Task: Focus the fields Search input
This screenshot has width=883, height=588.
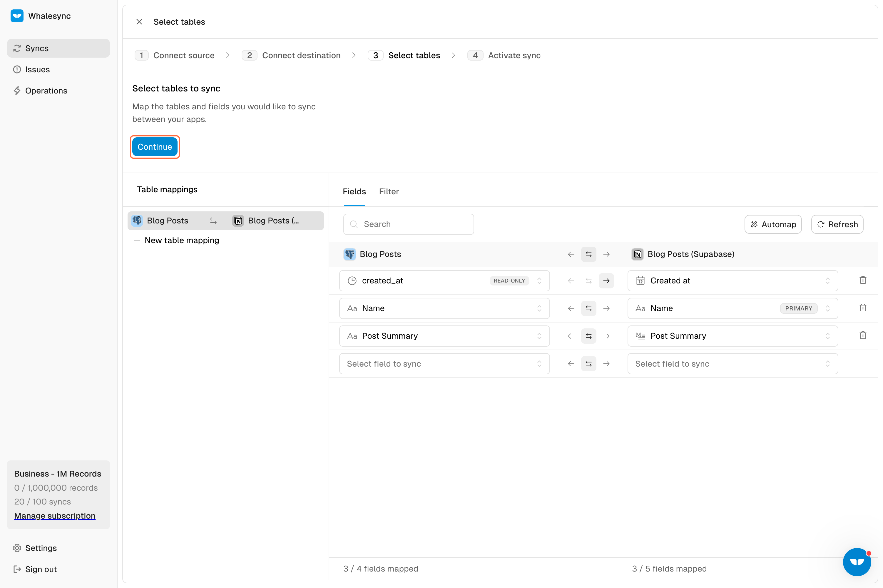Action: pos(409,224)
